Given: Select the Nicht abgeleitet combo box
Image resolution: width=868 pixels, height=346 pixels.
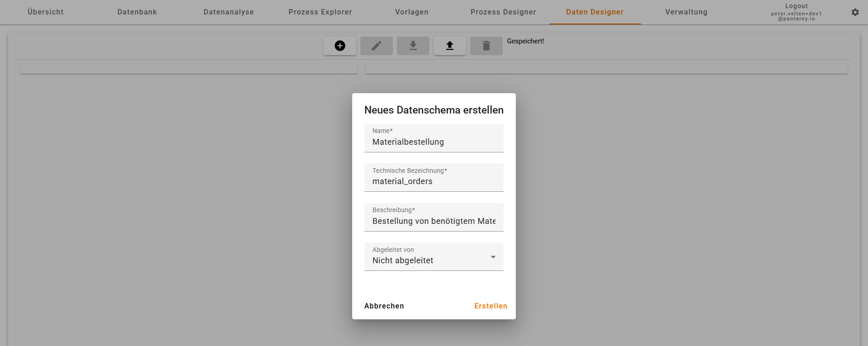Looking at the screenshot, I should [x=427, y=260].
